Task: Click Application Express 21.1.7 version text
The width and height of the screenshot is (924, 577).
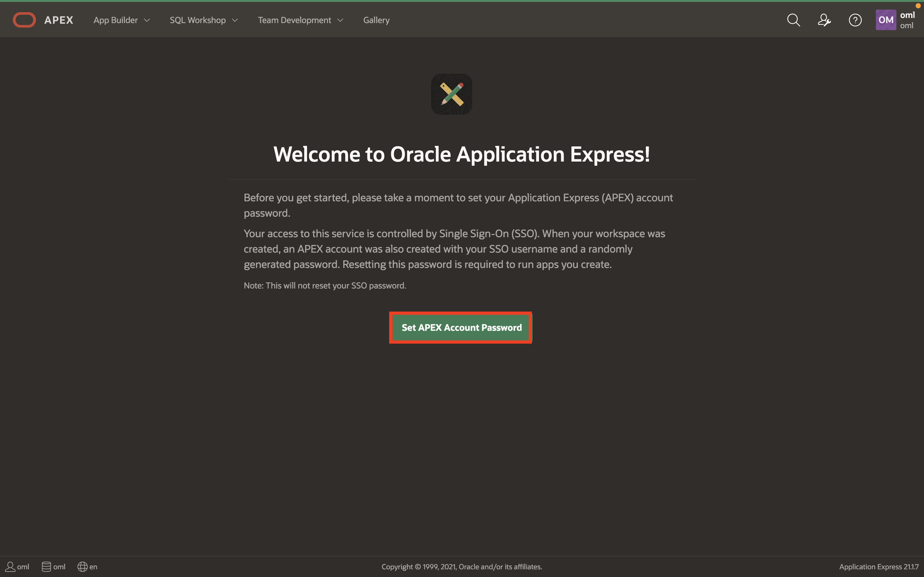Action: coord(878,567)
